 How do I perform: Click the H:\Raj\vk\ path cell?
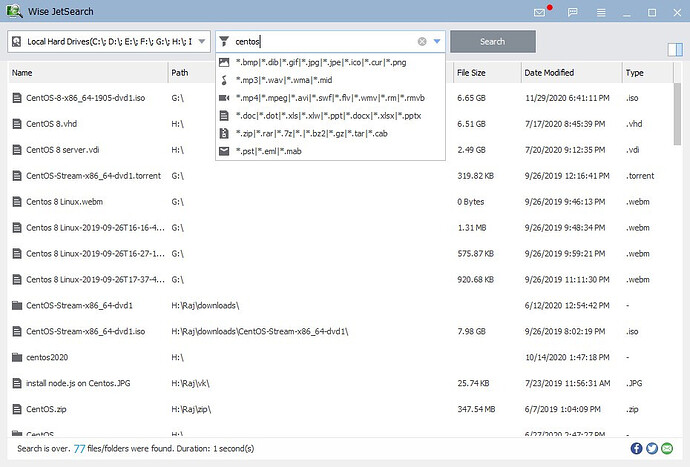(x=191, y=383)
